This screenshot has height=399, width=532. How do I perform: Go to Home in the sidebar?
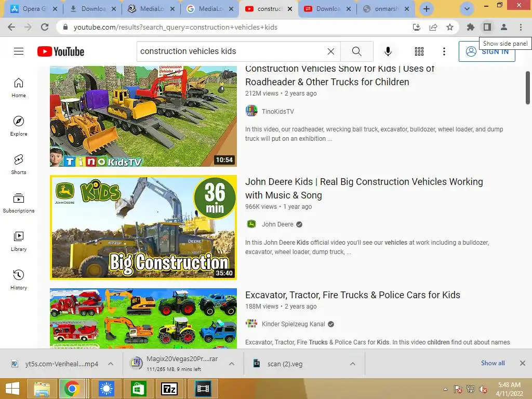tap(19, 88)
